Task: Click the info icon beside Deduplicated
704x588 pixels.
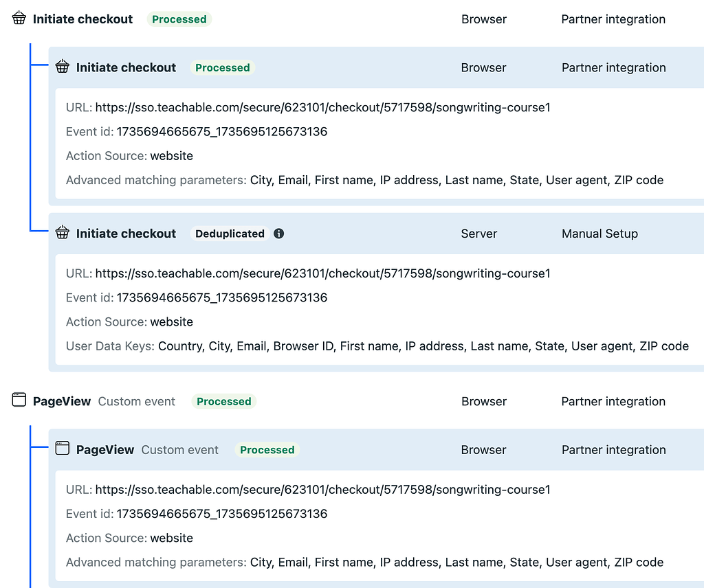Action: 279,234
